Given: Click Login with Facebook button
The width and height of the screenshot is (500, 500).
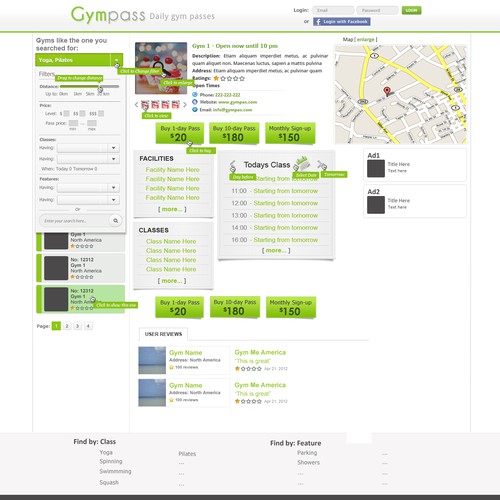Looking at the screenshot, I should click(x=342, y=22).
